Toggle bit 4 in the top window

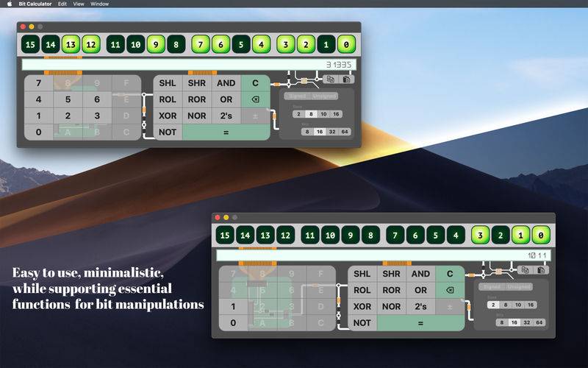[261, 45]
